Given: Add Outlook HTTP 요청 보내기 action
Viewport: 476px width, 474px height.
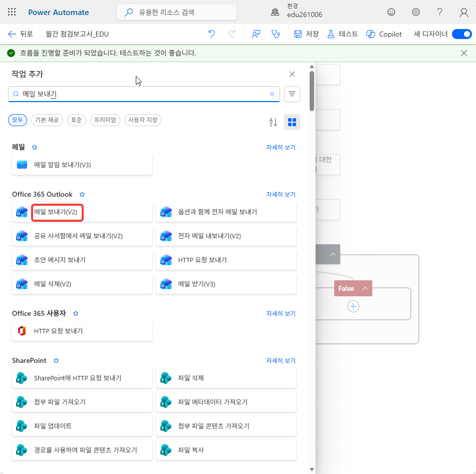Looking at the screenshot, I should pyautogui.click(x=226, y=260).
